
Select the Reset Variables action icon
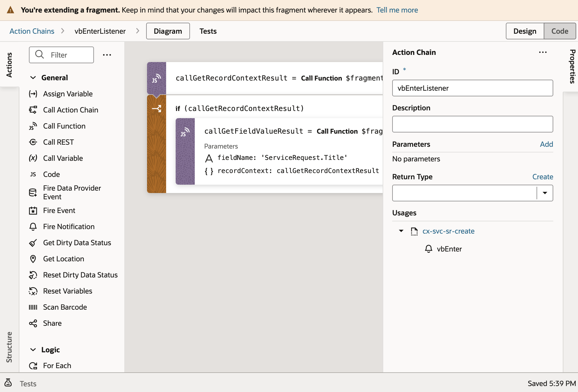(33, 291)
